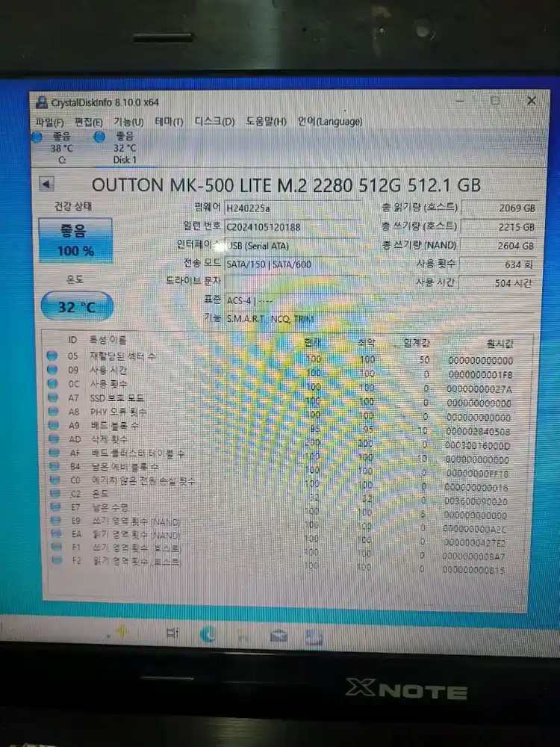Open the 언어(Language) menu
The width and height of the screenshot is (560, 747).
[x=329, y=122]
